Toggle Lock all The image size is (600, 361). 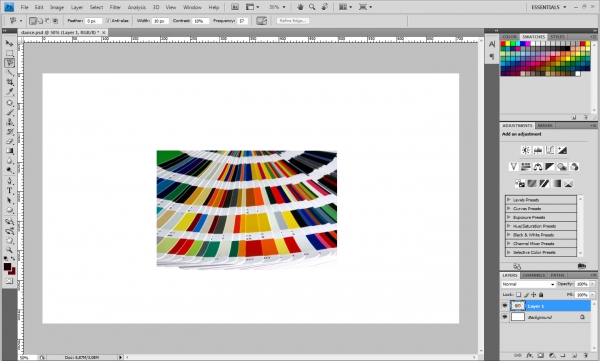(541, 295)
